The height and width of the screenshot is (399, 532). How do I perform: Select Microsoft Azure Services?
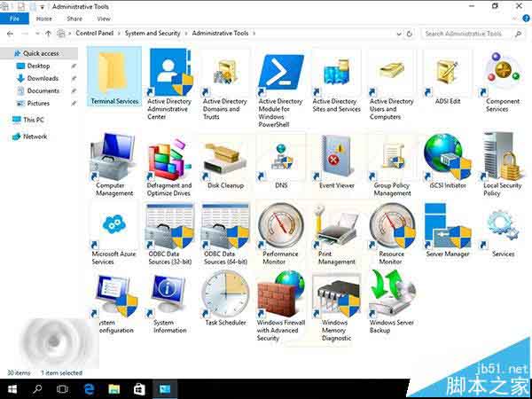point(114,234)
